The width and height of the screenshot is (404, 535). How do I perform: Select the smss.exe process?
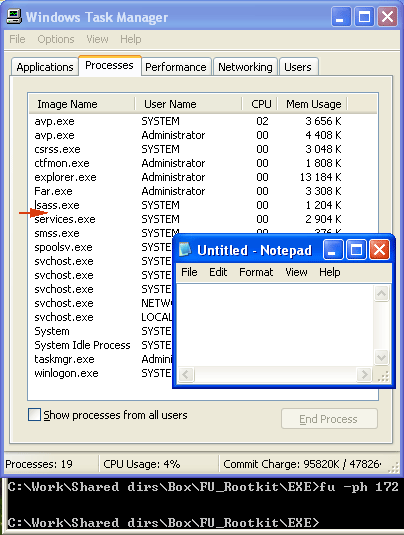click(101, 233)
